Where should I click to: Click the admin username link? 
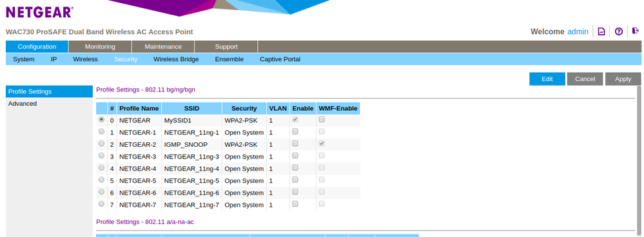(578, 32)
